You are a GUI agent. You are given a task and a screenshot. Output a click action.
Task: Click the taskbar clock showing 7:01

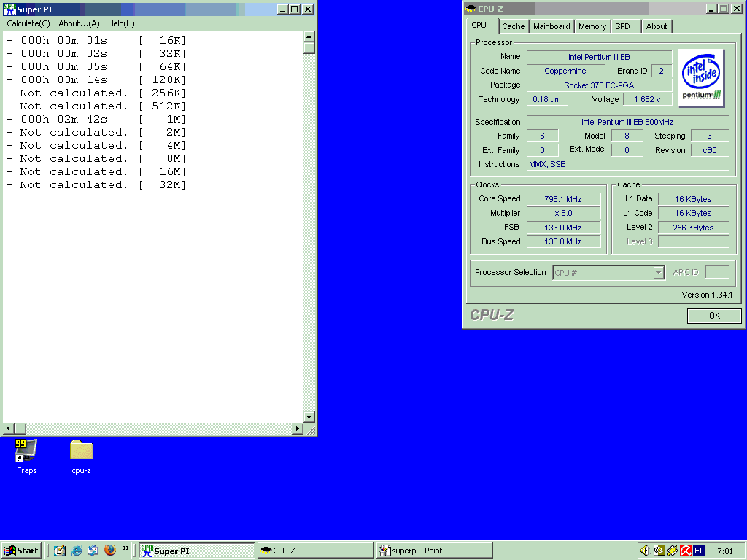point(724,551)
